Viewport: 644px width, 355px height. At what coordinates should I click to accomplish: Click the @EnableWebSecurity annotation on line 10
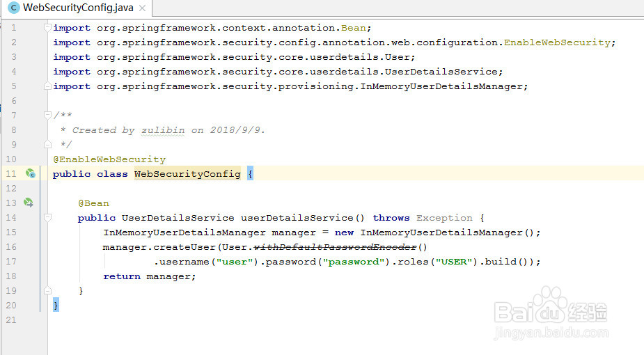[109, 159]
